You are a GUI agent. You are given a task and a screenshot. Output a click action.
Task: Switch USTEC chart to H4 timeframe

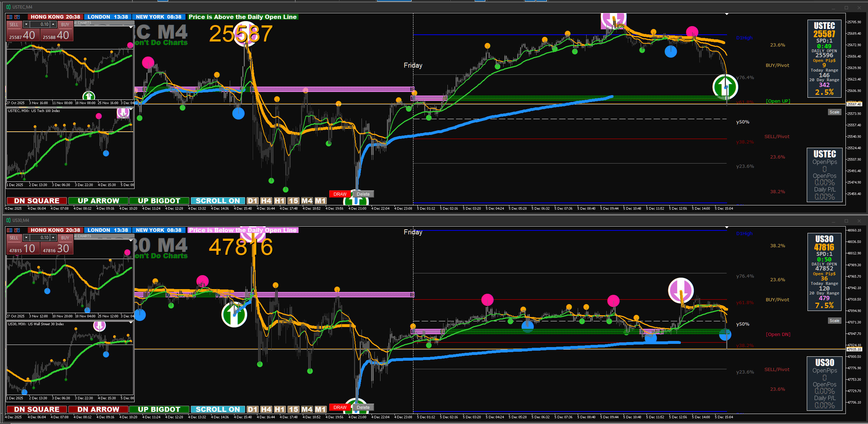coord(266,201)
